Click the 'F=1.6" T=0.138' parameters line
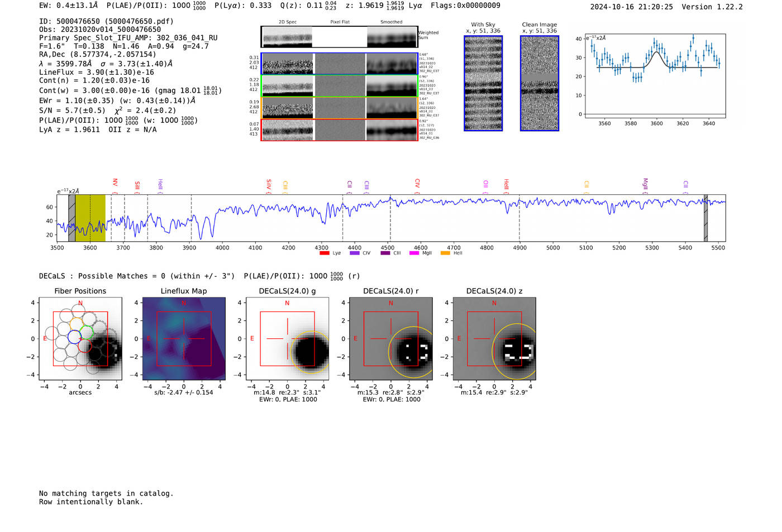The width and height of the screenshot is (782, 532). 124,46
